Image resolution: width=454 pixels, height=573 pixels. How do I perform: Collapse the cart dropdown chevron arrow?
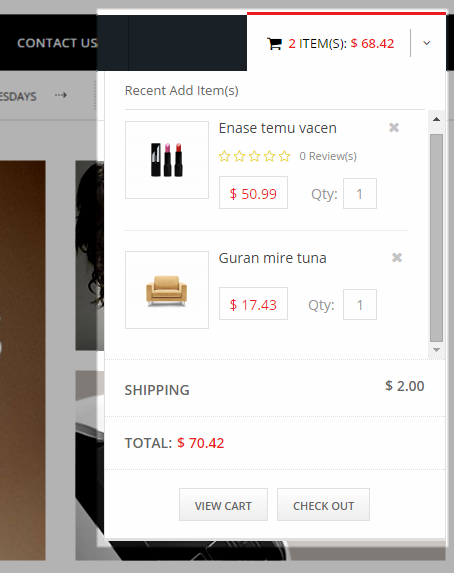427,43
